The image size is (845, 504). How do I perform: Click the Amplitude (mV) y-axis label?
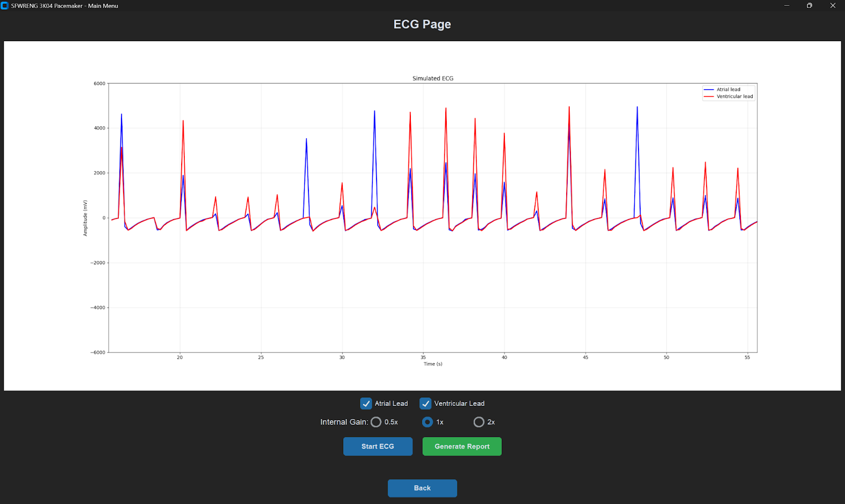tap(85, 218)
